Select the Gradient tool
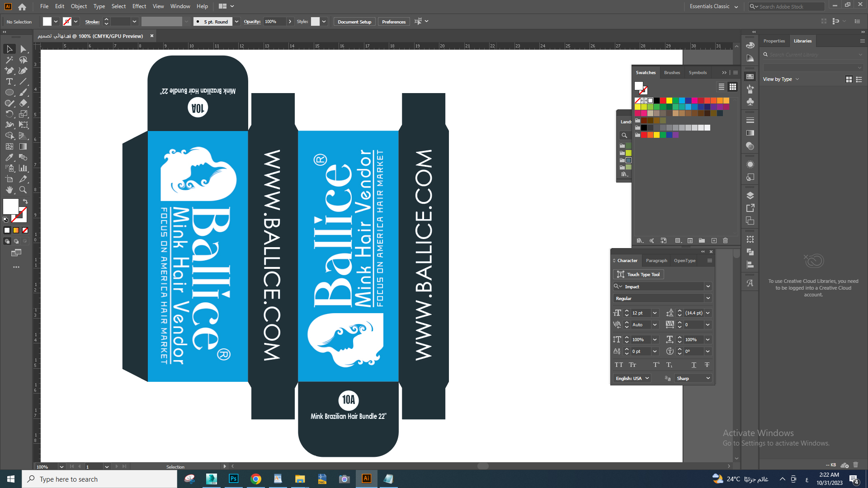 point(24,146)
